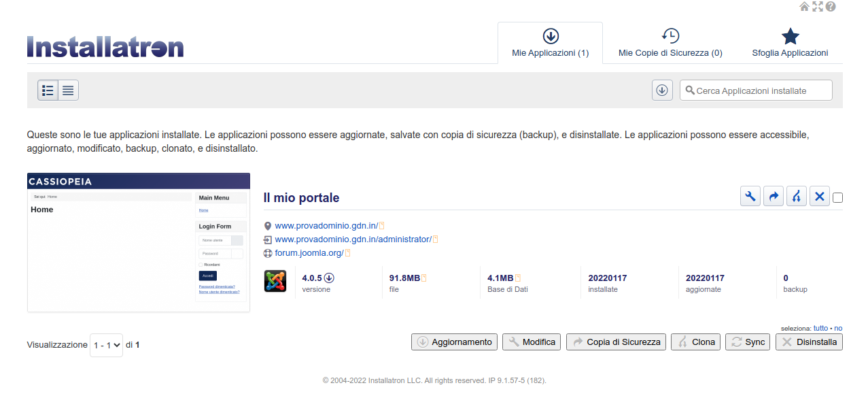Viewport: 868px width, 396px height.
Task: Open the www.provadominio.gdn.in/ link
Action: pos(326,226)
